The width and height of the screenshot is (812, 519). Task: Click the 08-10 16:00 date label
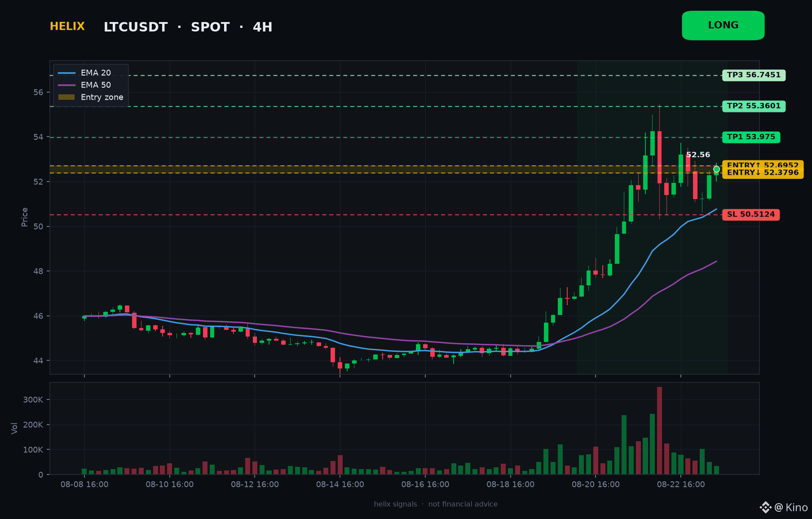(170, 484)
